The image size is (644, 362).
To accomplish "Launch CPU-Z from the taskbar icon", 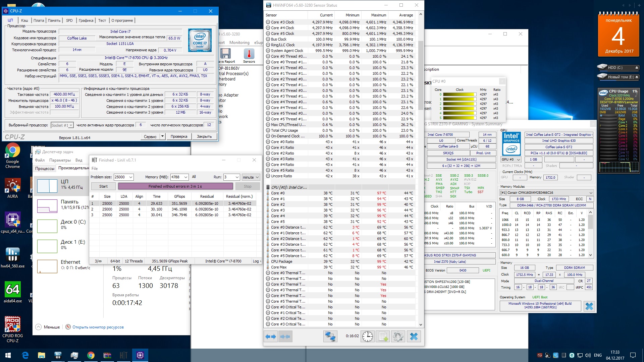I will tap(140, 355).
